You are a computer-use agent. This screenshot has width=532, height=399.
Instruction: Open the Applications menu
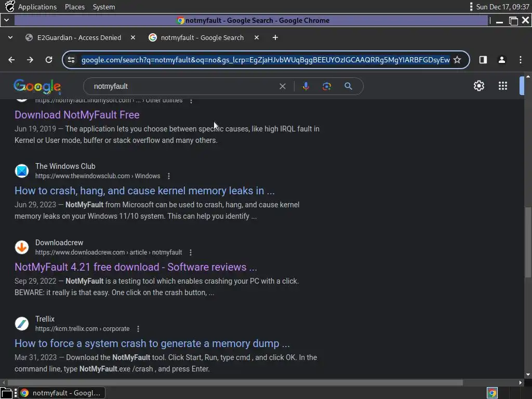click(37, 7)
